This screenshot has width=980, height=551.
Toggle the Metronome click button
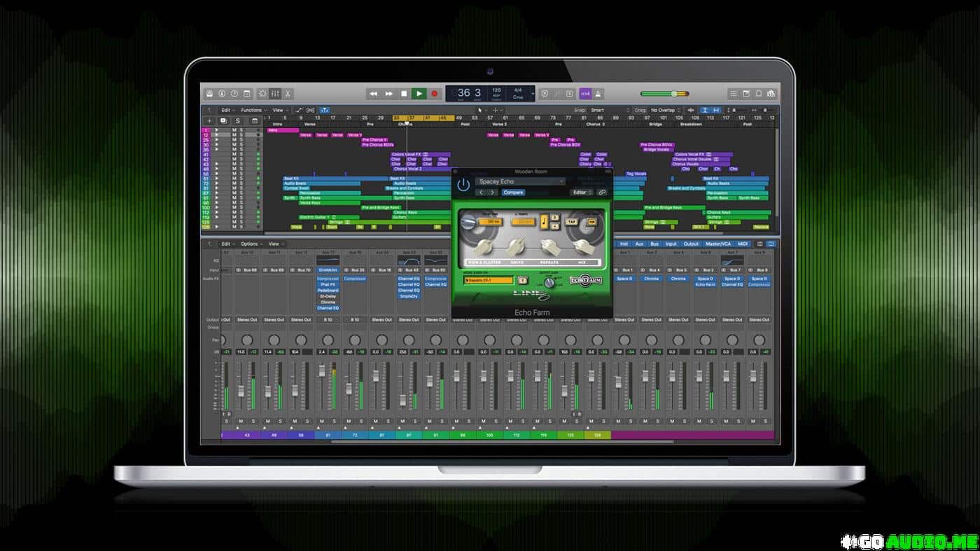pyautogui.click(x=598, y=94)
